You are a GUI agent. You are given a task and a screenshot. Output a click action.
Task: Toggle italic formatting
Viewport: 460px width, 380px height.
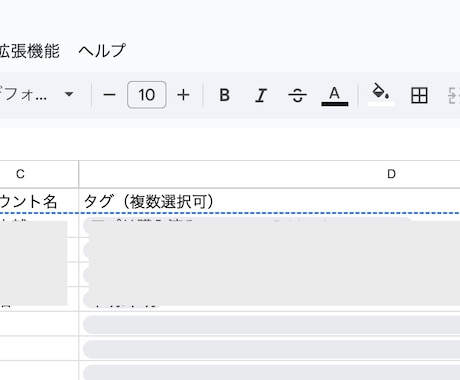[x=261, y=95]
